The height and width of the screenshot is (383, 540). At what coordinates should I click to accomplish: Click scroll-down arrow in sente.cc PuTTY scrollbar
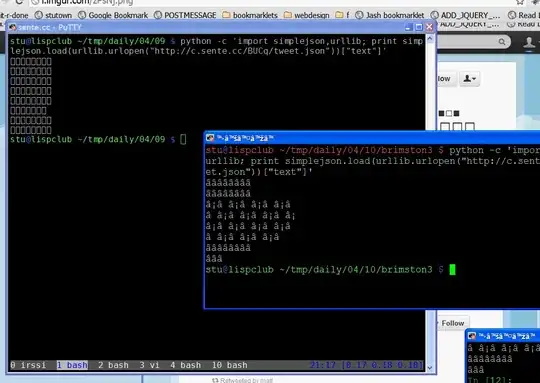click(430, 368)
